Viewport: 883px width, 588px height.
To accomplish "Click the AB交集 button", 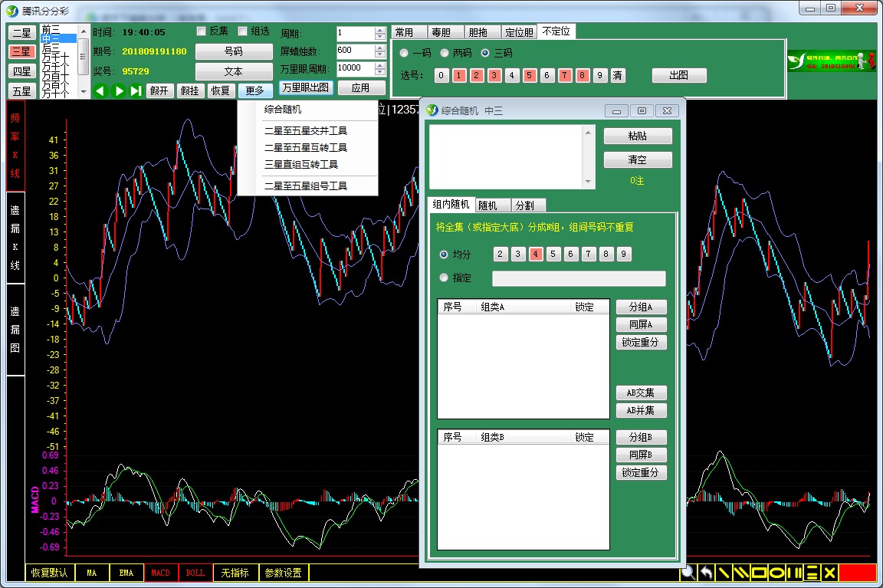I will [641, 393].
